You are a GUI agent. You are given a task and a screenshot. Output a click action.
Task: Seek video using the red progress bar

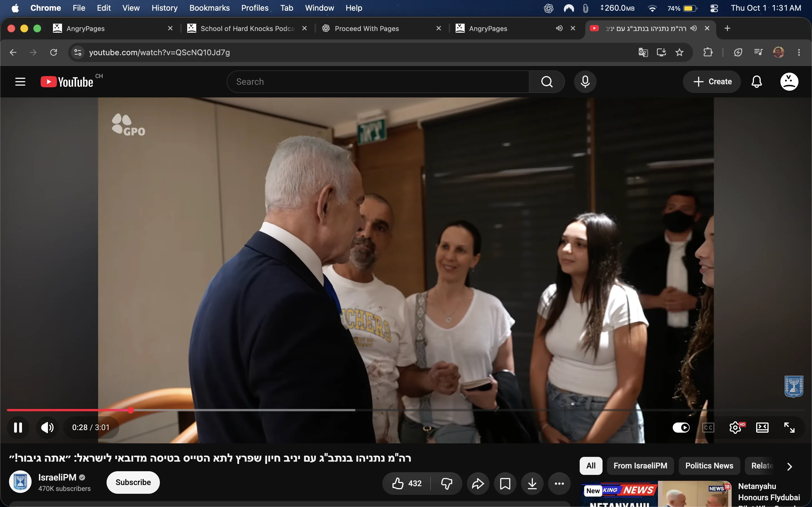pyautogui.click(x=69, y=410)
